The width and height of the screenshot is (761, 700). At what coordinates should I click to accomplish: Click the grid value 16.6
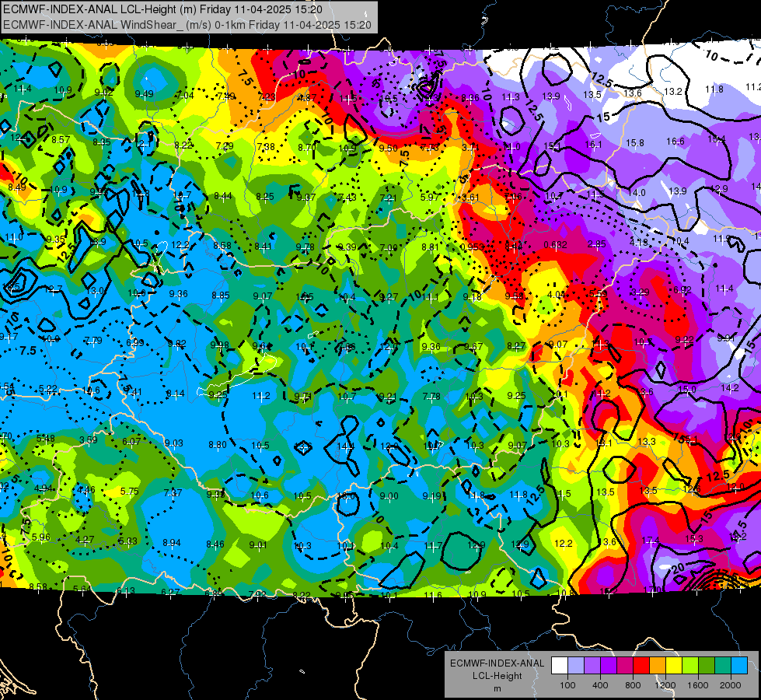675,141
